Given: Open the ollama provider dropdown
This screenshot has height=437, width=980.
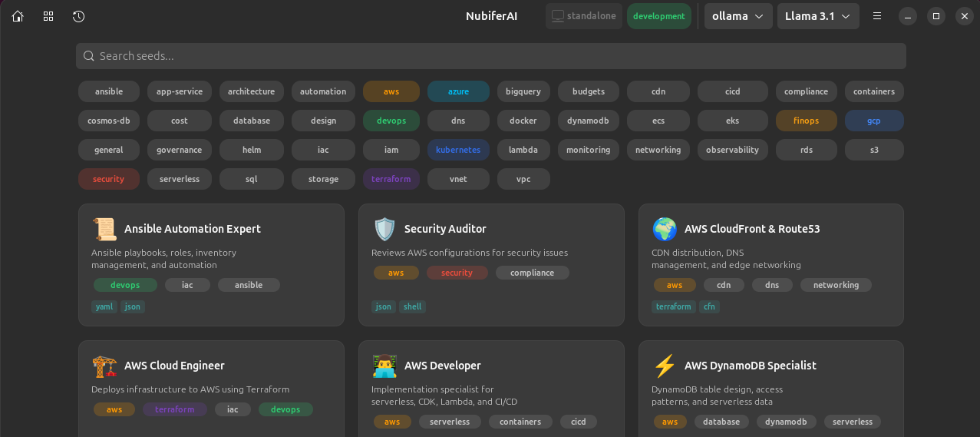Looking at the screenshot, I should point(738,16).
